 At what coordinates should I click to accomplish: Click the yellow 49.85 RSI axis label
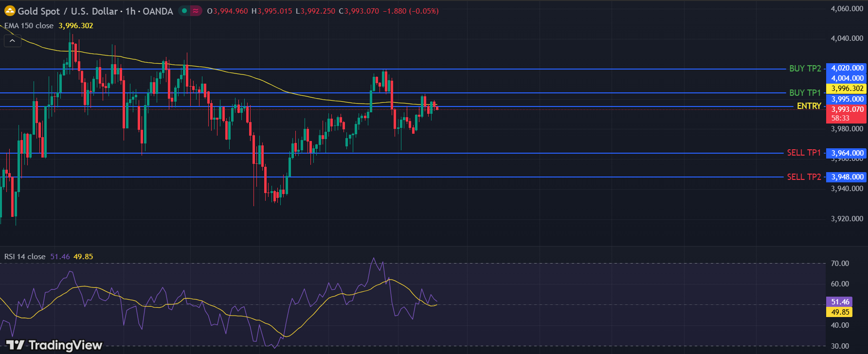pos(840,312)
